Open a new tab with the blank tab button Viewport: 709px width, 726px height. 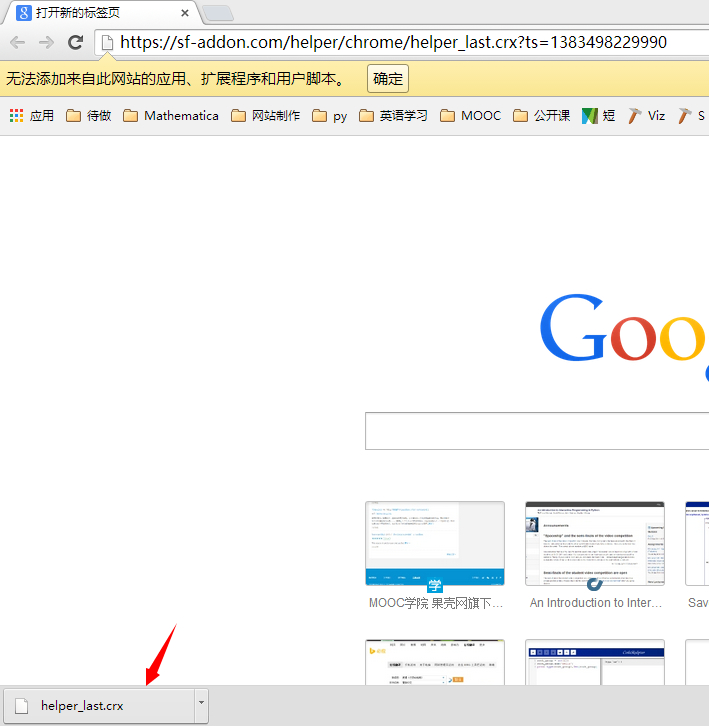(218, 13)
